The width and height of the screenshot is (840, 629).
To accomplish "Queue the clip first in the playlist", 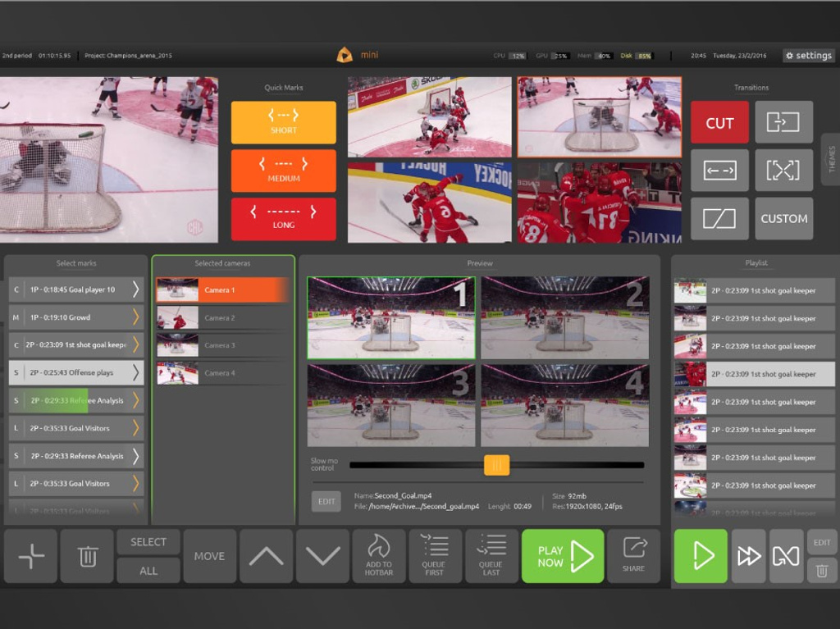I will pos(434,556).
